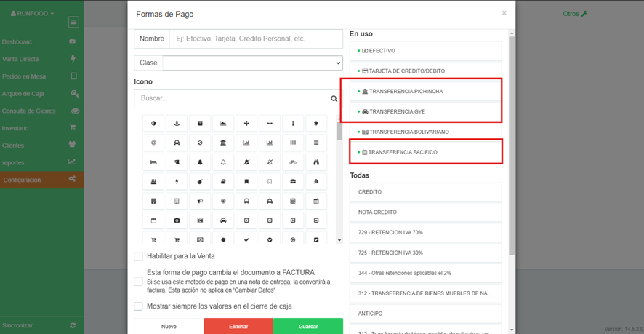Image resolution: width=644 pixels, height=334 pixels.
Task: Select the briefcase icon
Action: coord(293,181)
